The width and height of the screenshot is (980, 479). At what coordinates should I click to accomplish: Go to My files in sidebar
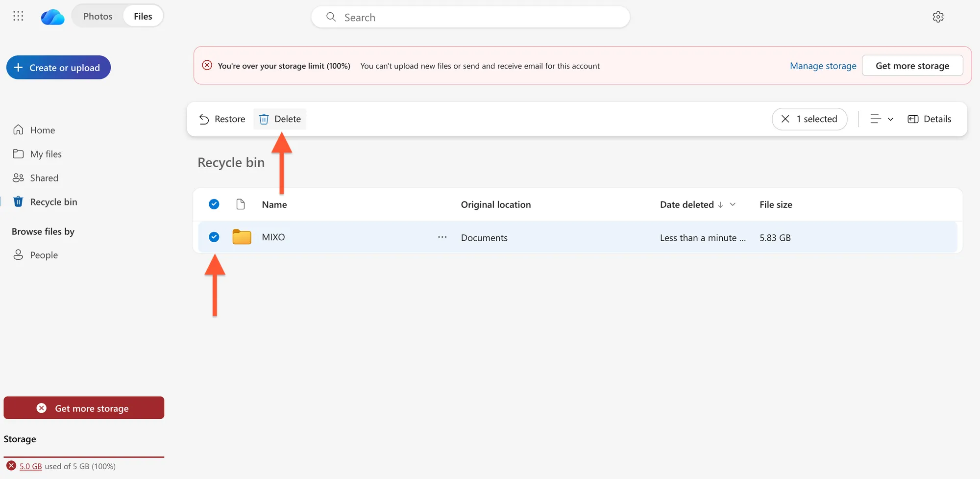[46, 154]
